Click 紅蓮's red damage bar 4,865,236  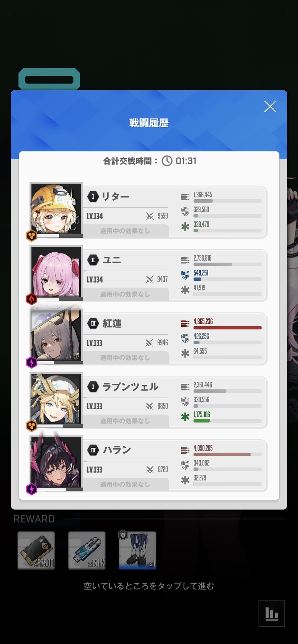[x=227, y=328]
